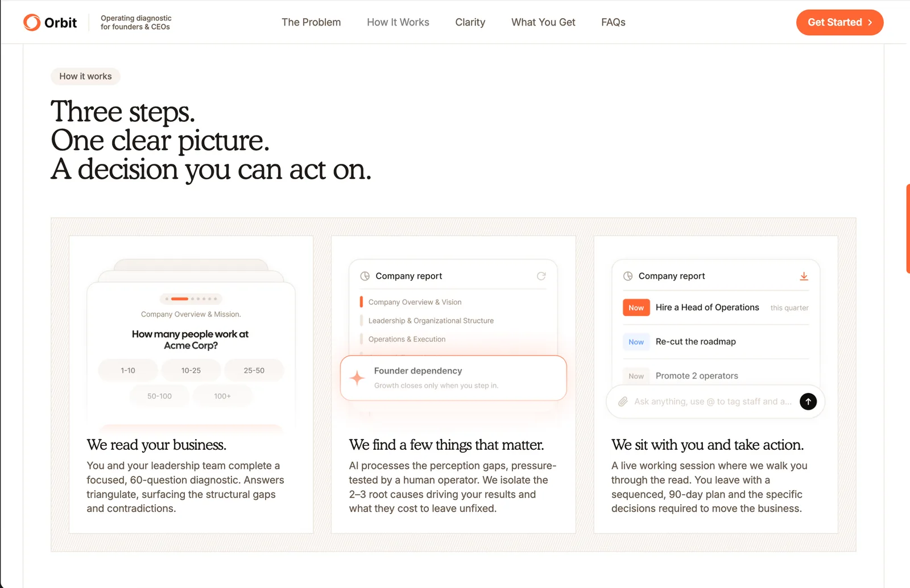
Task: Open 'Hire a Head of Operations' item
Action: tap(708, 307)
